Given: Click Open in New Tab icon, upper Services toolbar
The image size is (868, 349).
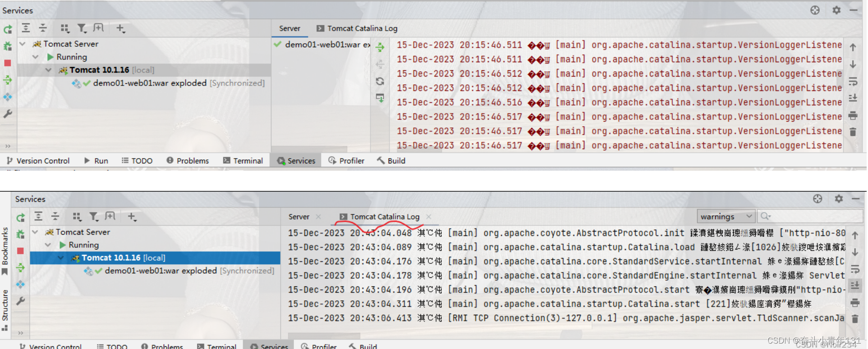Looking at the screenshot, I should [x=98, y=28].
